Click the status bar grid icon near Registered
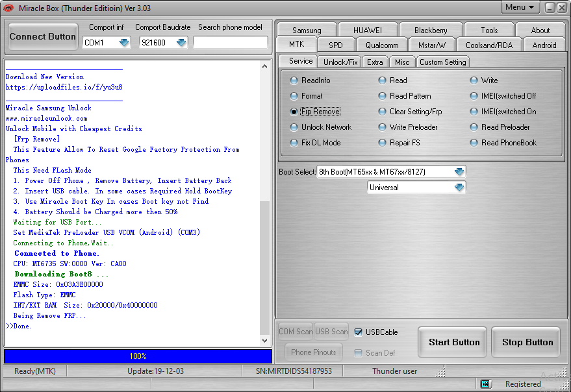Screen dimensions: 571x392 pyautogui.click(x=485, y=384)
